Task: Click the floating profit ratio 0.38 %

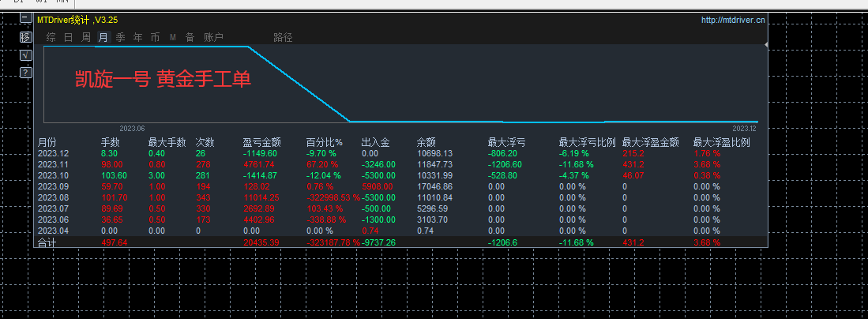Action: pos(707,175)
